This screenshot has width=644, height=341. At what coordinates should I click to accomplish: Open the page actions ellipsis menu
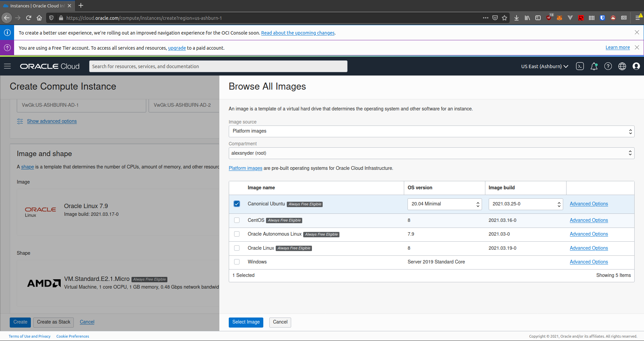coord(486,18)
